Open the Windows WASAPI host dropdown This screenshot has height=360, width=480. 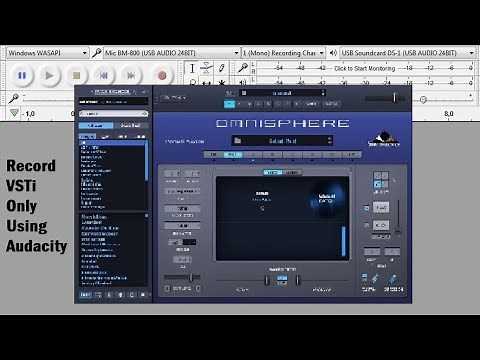tap(48, 53)
